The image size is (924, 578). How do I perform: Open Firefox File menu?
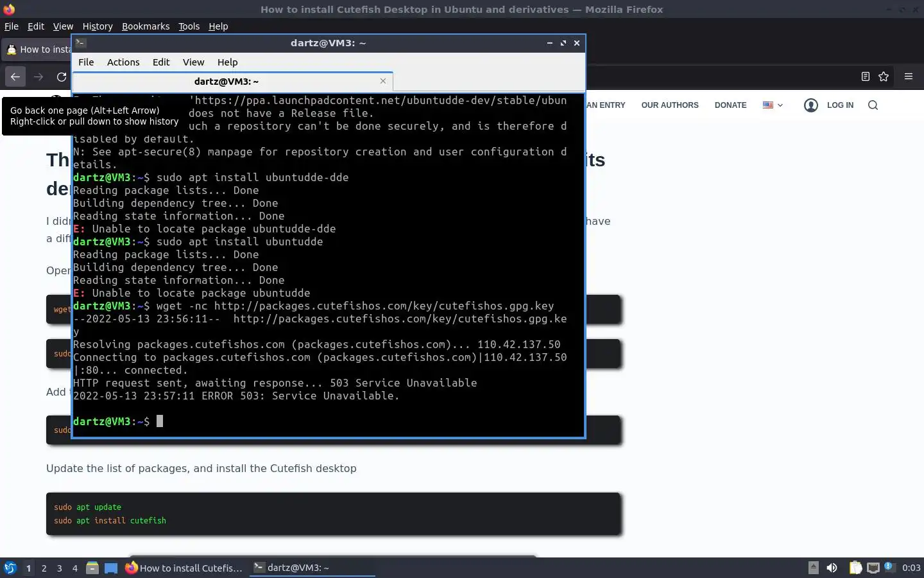click(12, 26)
